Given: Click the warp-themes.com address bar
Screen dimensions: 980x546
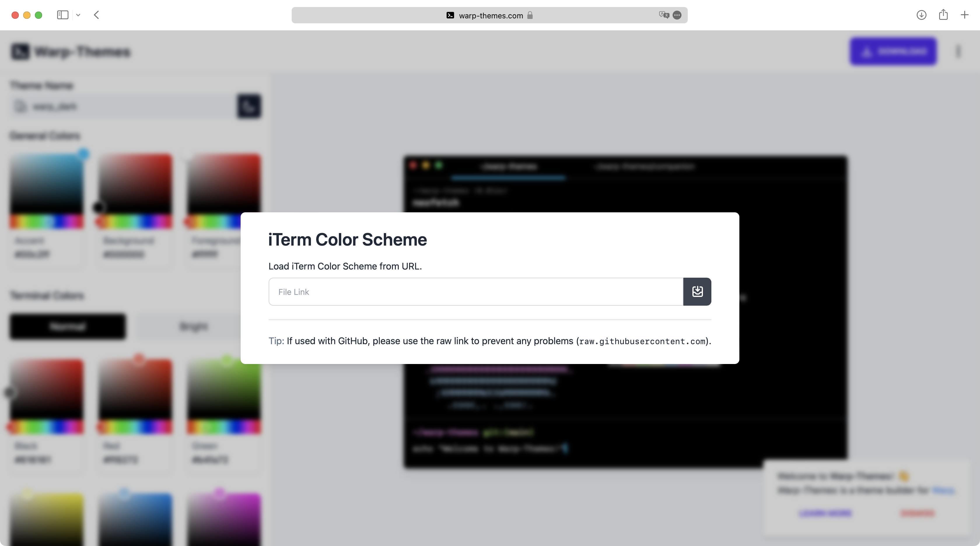Looking at the screenshot, I should [x=489, y=15].
